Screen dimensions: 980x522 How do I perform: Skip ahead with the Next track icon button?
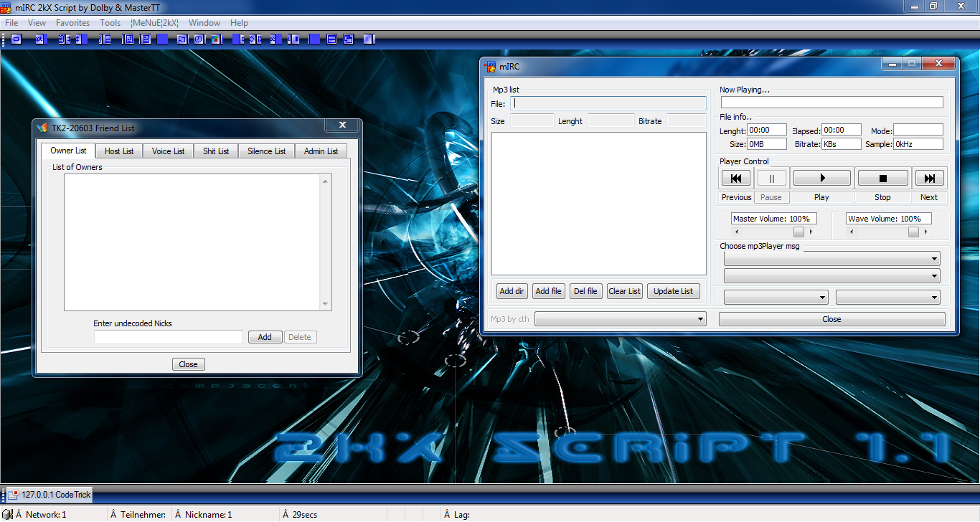click(930, 179)
